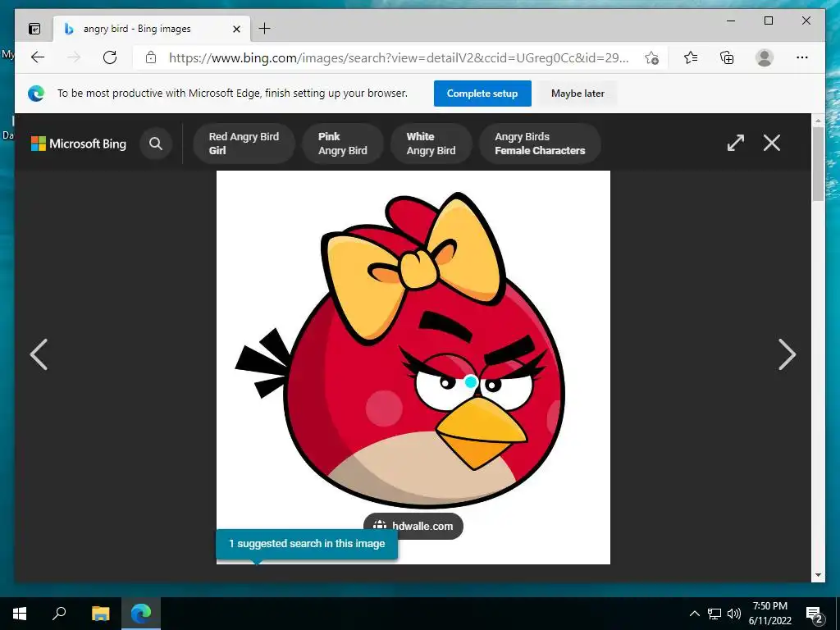Dismiss setup with Maybe later
This screenshot has width=840, height=630.
[577, 94]
